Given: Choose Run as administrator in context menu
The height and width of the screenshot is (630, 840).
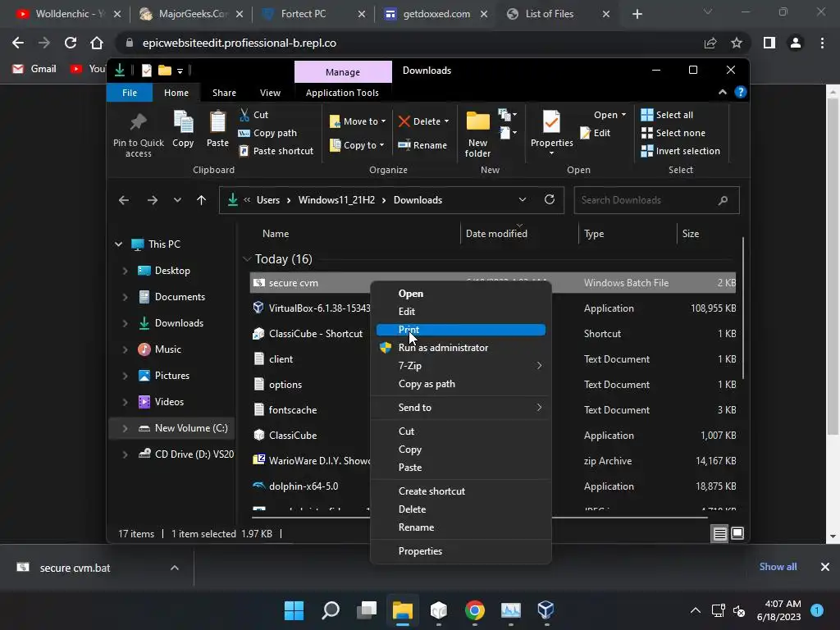Looking at the screenshot, I should click(x=461, y=348).
